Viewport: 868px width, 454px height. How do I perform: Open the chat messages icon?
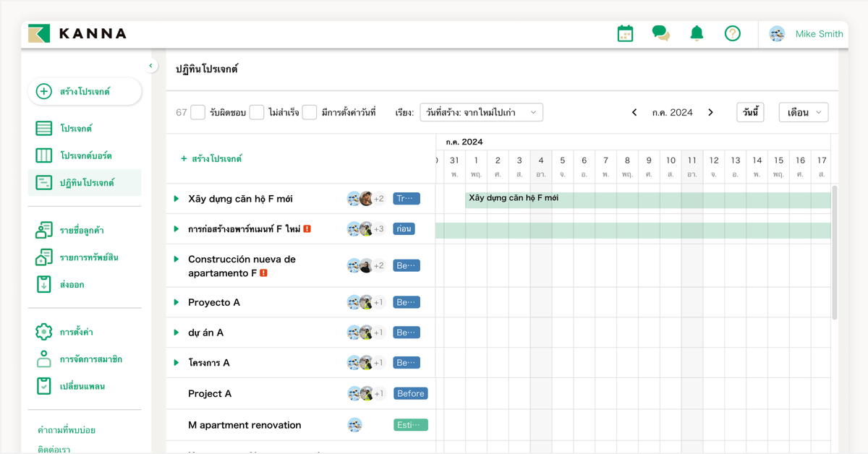click(660, 33)
